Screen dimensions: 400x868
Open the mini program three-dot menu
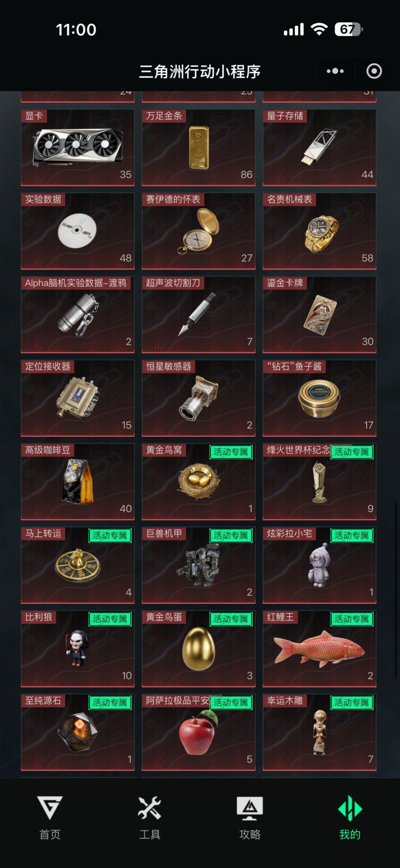tap(336, 71)
